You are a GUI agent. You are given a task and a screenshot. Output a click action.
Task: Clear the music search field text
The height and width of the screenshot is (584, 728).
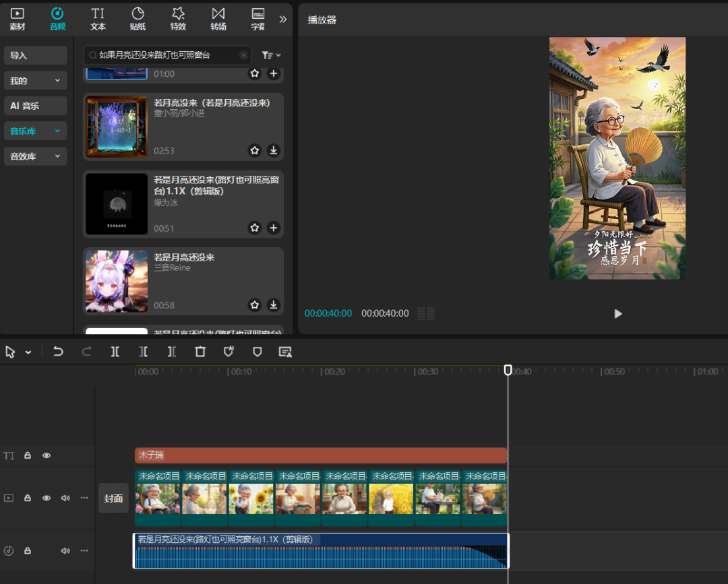pos(243,55)
